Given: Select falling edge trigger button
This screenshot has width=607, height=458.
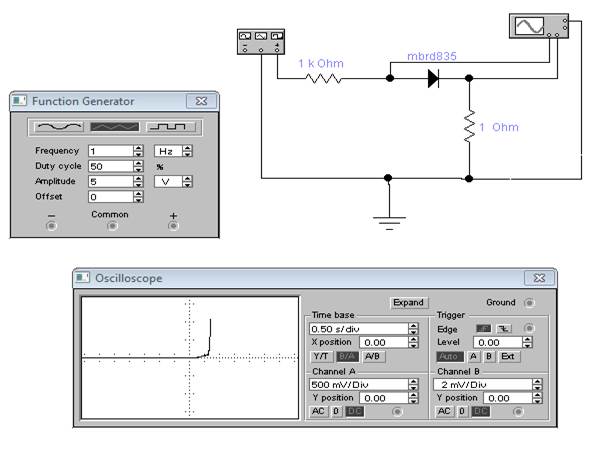Looking at the screenshot, I should 504,329.
